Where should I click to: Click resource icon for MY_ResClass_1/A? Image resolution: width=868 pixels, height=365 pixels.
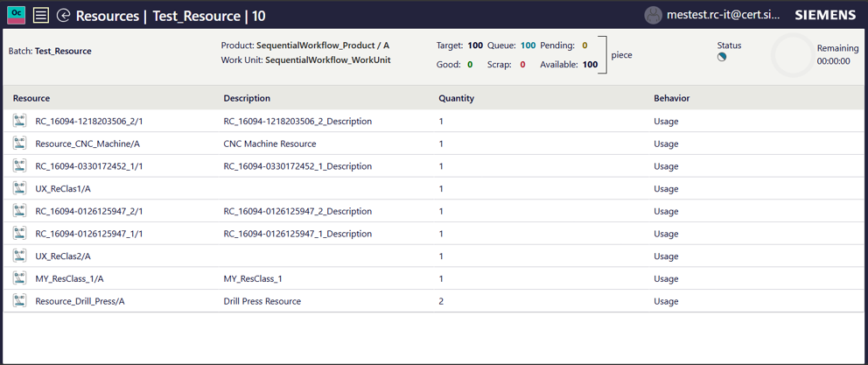click(x=20, y=278)
